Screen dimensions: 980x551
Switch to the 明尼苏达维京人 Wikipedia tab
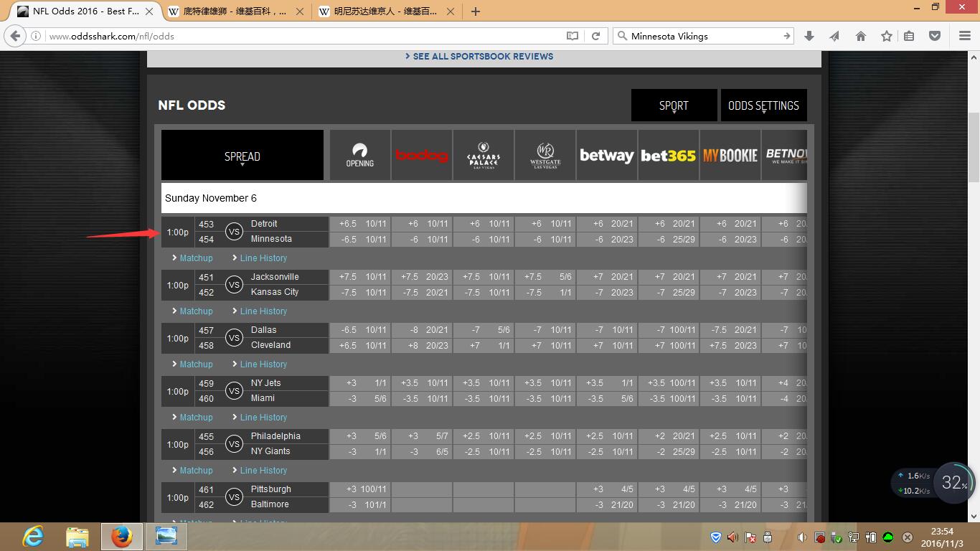tap(385, 11)
